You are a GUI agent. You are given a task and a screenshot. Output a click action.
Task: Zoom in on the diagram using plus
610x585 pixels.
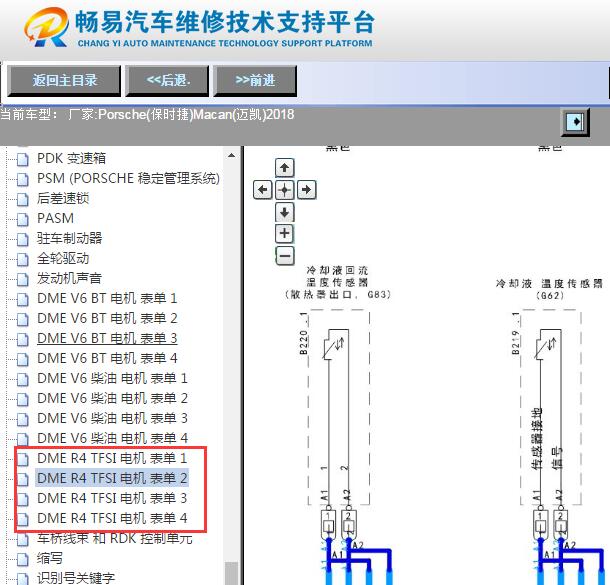[284, 233]
